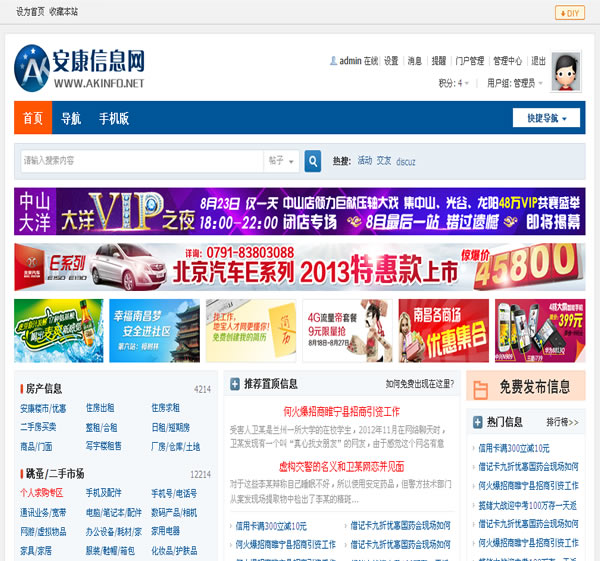This screenshot has width=600, height=561.
Task: Click the 住房求租 category link
Action: 165,408
